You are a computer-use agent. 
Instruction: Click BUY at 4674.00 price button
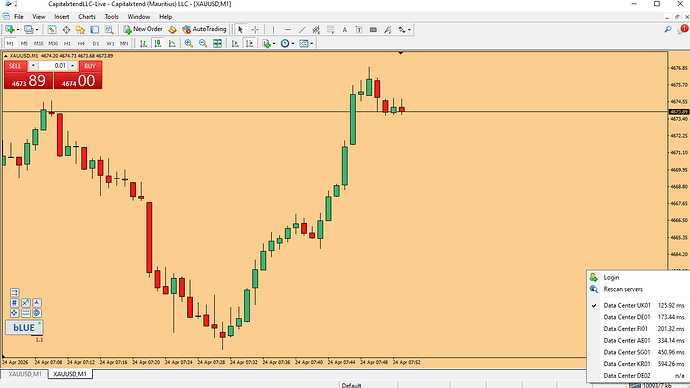(78, 81)
